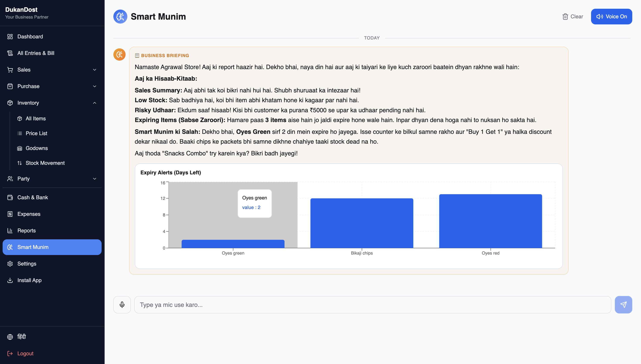This screenshot has height=364, width=641.
Task: Collapse the Inventory section chevron
Action: tap(94, 103)
